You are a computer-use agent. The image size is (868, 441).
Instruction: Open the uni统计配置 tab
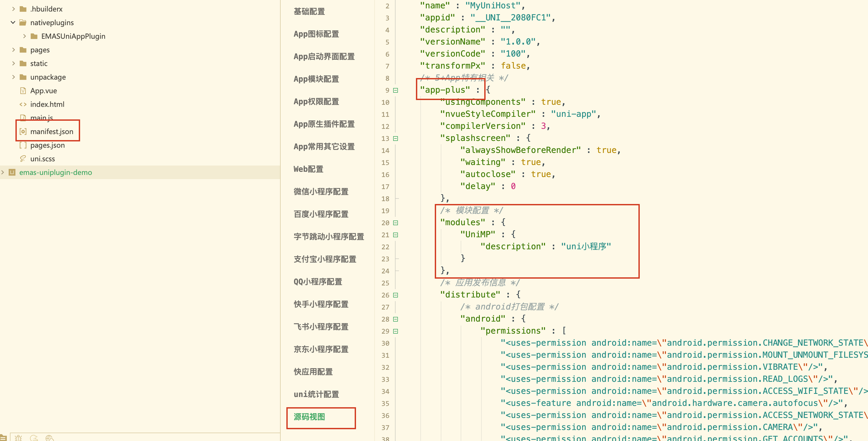(x=316, y=394)
